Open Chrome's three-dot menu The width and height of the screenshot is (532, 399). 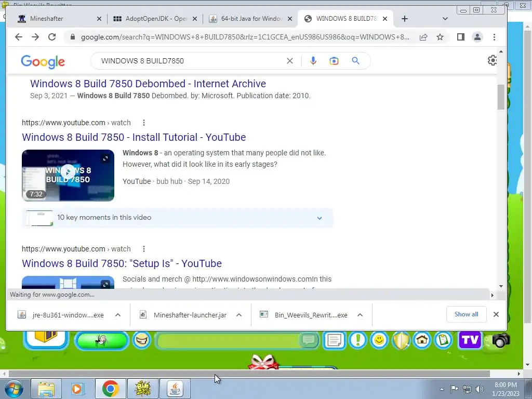coord(494,37)
